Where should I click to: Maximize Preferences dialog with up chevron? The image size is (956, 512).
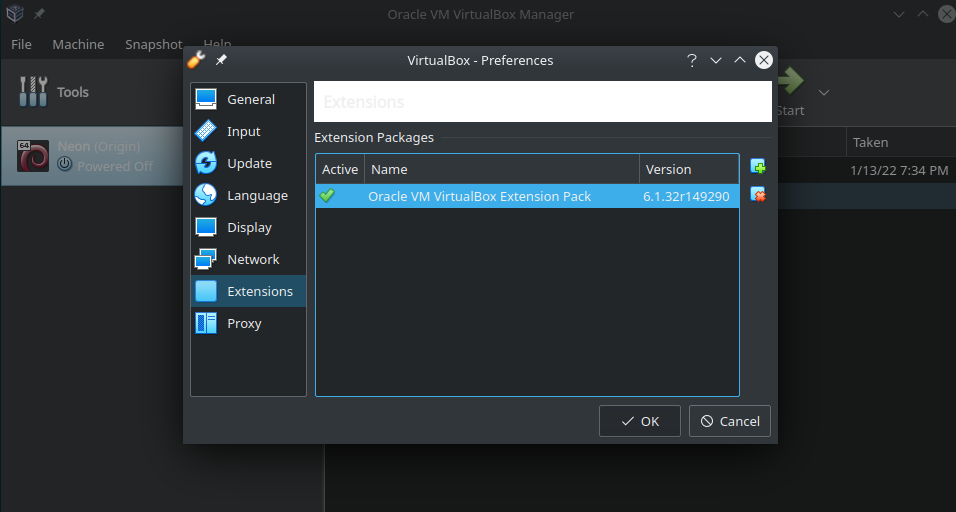point(740,60)
